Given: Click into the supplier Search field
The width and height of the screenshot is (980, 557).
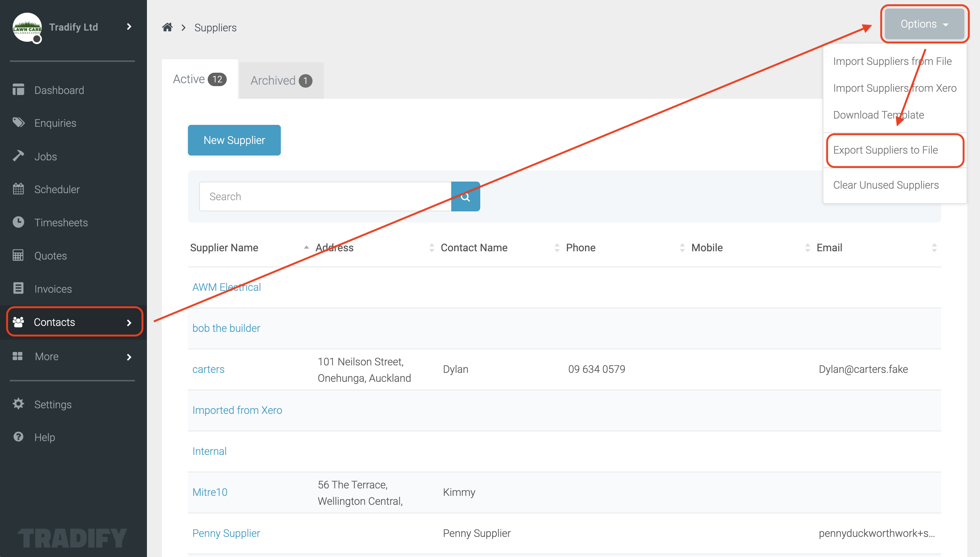Looking at the screenshot, I should click(325, 196).
